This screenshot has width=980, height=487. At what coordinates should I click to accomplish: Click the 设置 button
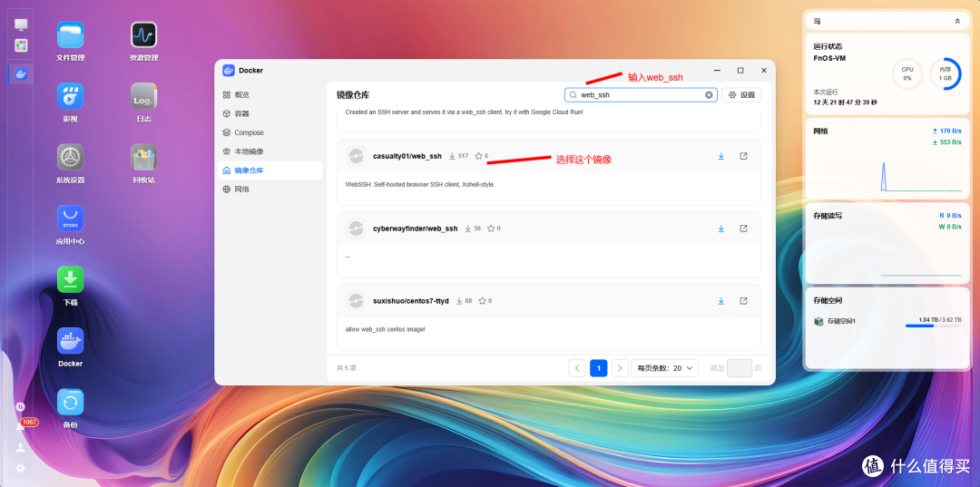pyautogui.click(x=742, y=95)
